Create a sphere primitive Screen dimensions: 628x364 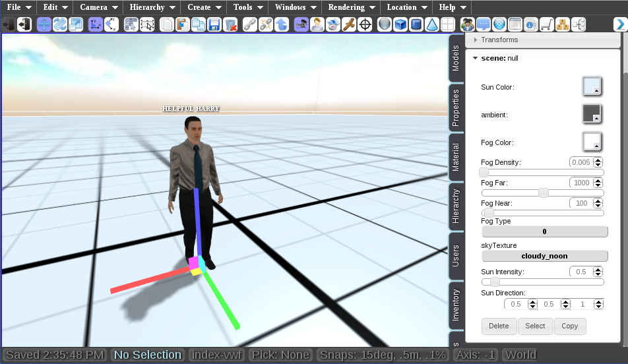tap(385, 24)
